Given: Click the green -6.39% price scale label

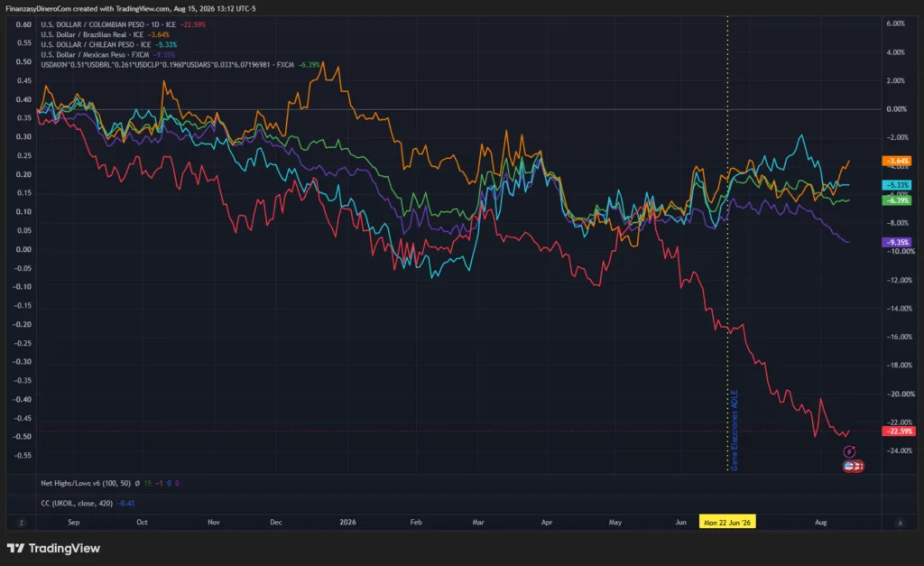Looking at the screenshot, I should tap(897, 200).
